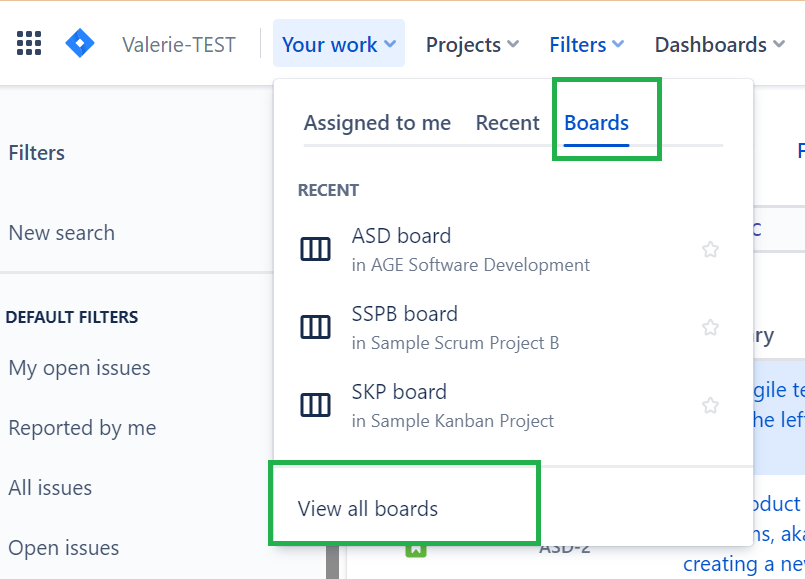This screenshot has width=805, height=579.
Task: Expand the Projects dropdown menu
Action: 472,44
